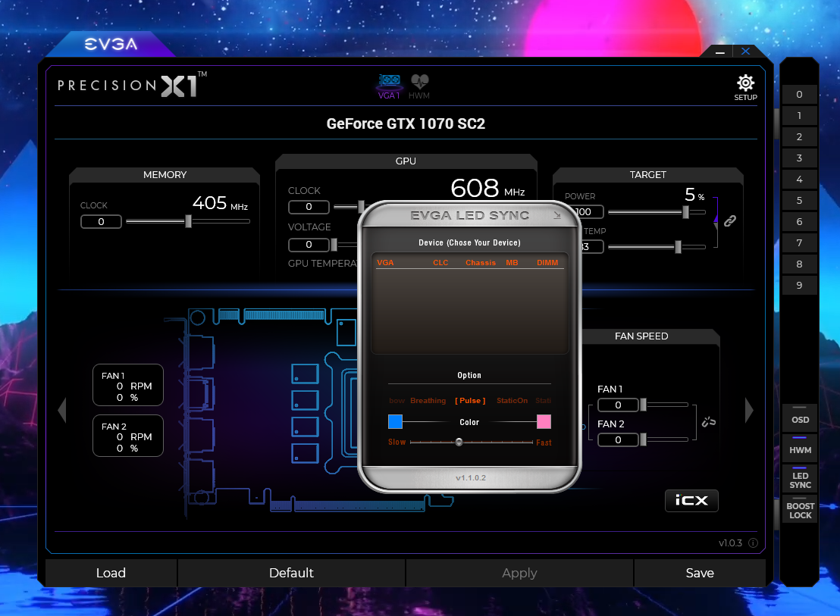Select profile slot 3
The width and height of the screenshot is (840, 616).
point(799,158)
